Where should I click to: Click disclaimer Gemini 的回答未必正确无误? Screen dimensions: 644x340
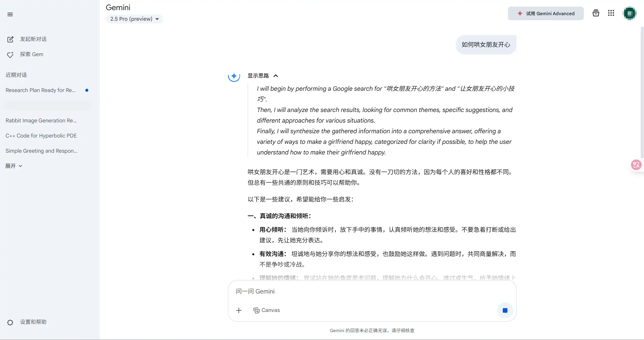click(x=372, y=330)
